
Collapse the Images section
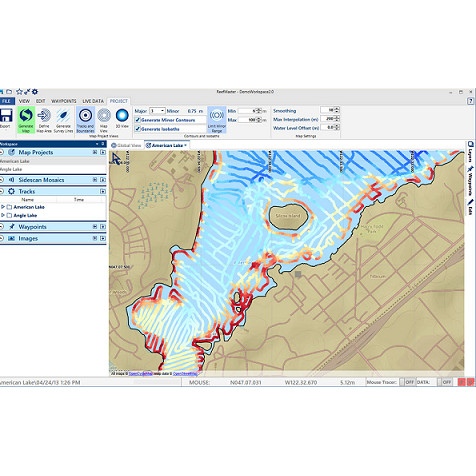click(x=1, y=238)
